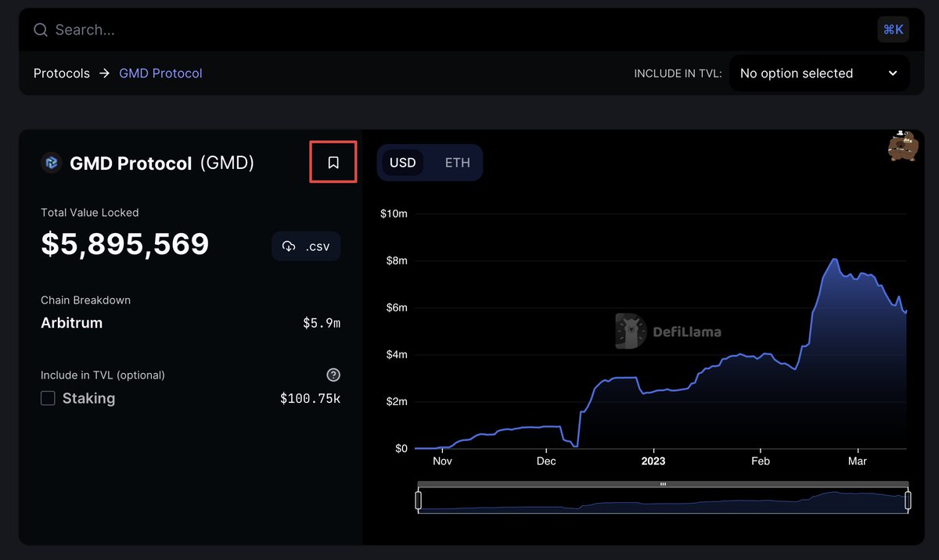
Task: Click the Total Value Locked label
Action: [90, 213]
